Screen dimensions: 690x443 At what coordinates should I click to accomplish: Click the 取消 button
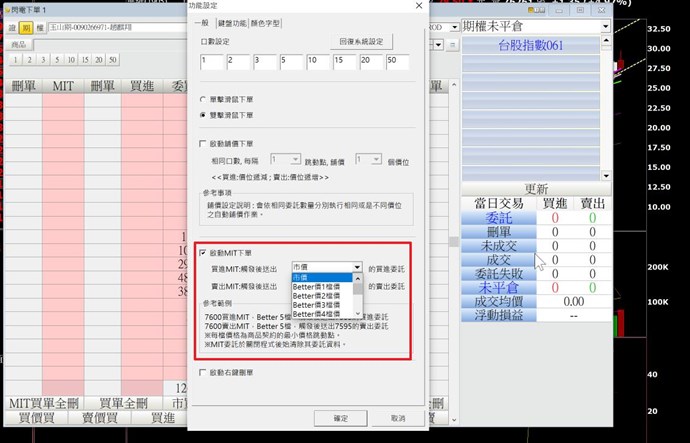pos(398,417)
